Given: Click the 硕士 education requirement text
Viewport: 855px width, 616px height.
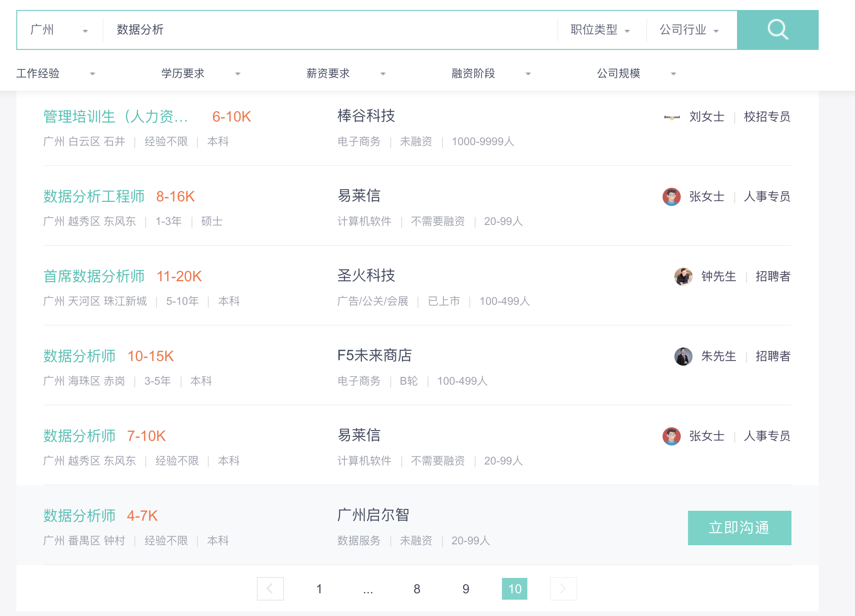Looking at the screenshot, I should pyautogui.click(x=212, y=221).
